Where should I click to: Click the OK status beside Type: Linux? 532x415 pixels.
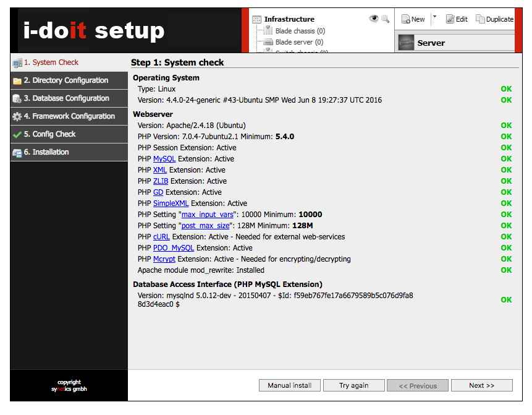pyautogui.click(x=506, y=89)
